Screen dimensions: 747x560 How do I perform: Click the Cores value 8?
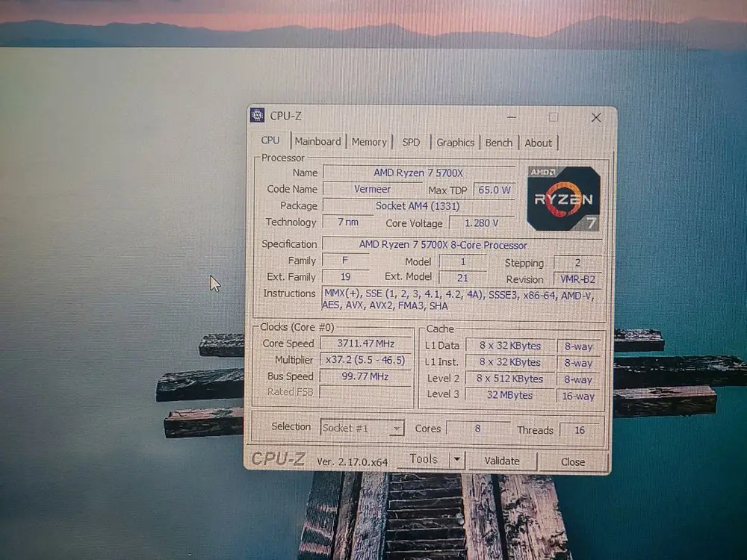[x=477, y=429]
